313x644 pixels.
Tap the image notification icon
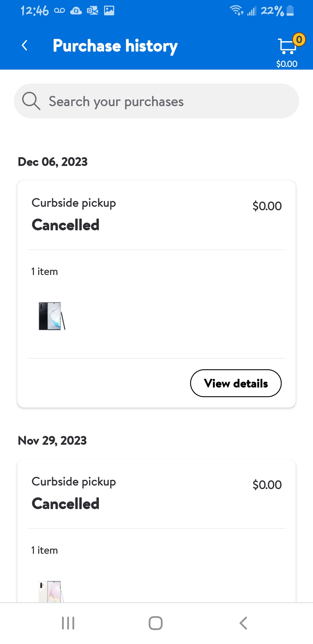(109, 11)
